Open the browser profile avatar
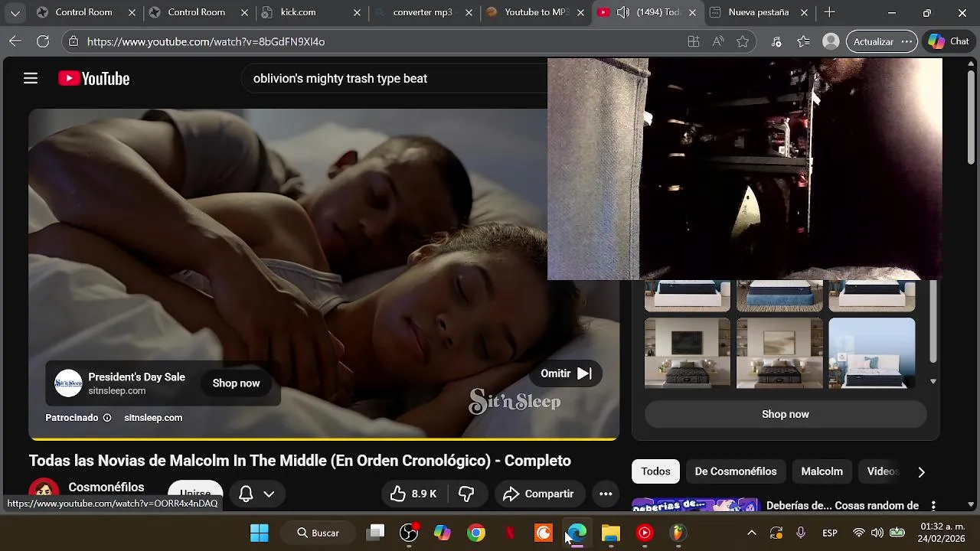 tap(831, 41)
